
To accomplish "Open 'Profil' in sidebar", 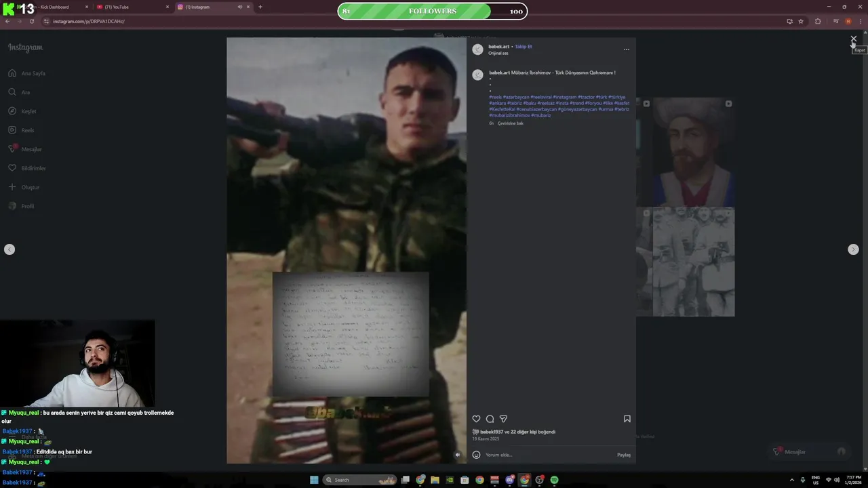I will [21, 206].
